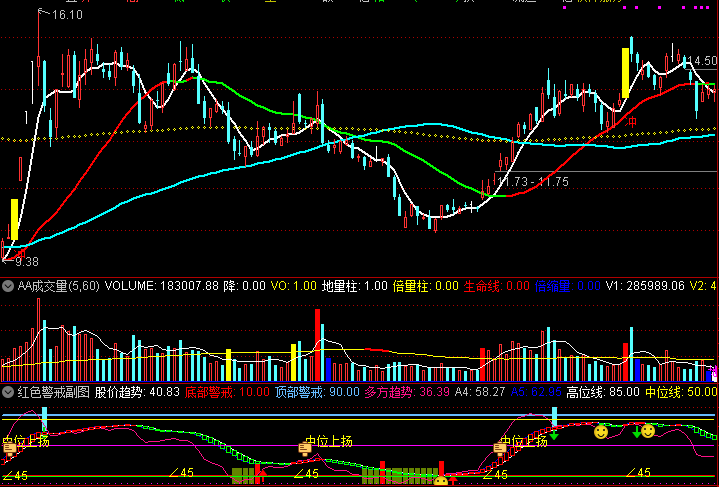The image size is (719, 487).
Task: Select the 倍量柱: 0.00 value
Action: point(426,286)
